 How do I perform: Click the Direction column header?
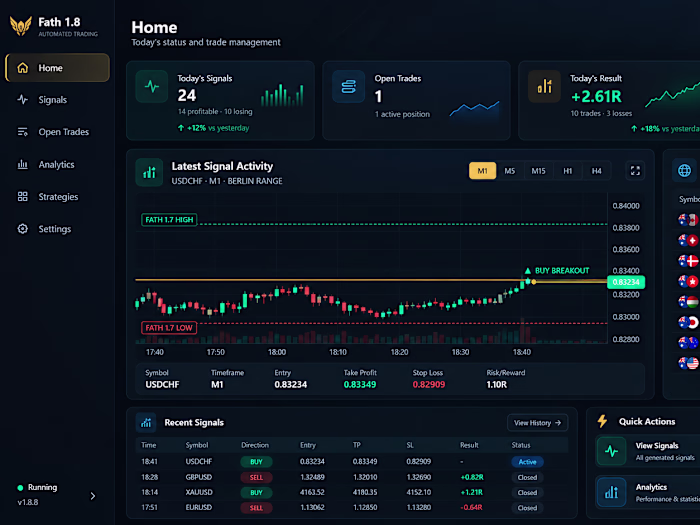pyautogui.click(x=255, y=445)
